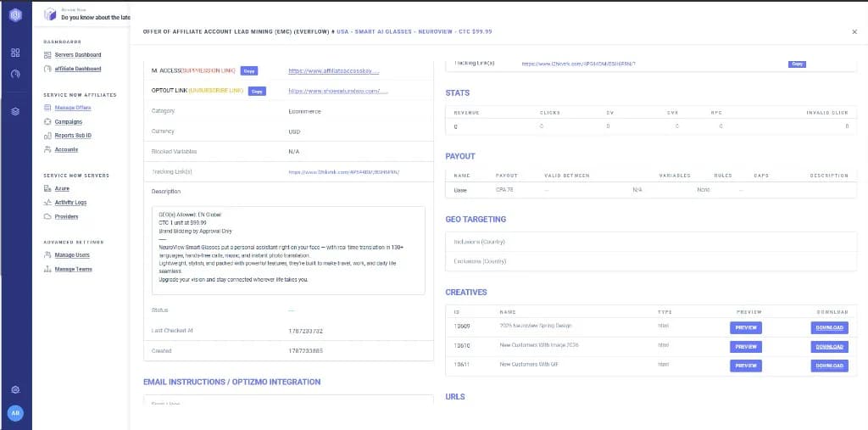
Task: Click the CLICKS column header in Stats
Action: 550,113
